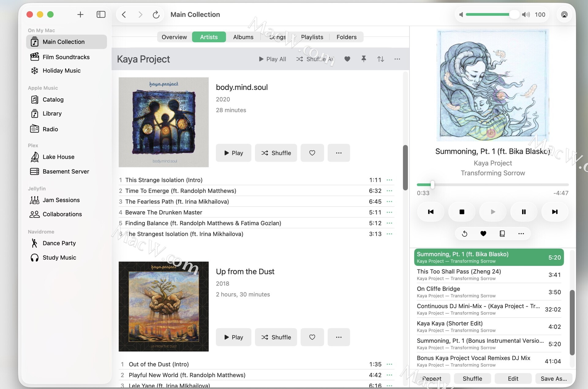The height and width of the screenshot is (389, 588).
Task: Pin the Kaya Project artist
Action: pos(364,59)
